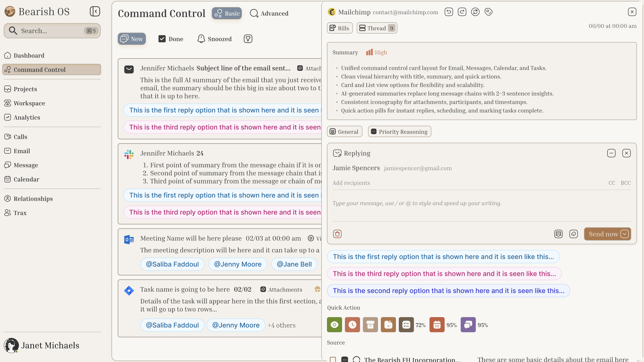Viewport: 644px width, 362px height.
Task: Open Analytics from the sidebar
Action: click(27, 117)
